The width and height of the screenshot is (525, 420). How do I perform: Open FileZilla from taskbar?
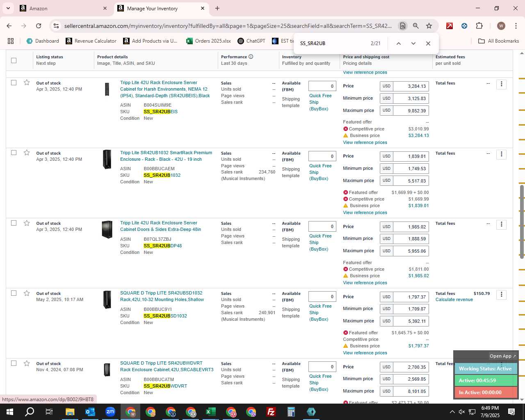click(271, 412)
